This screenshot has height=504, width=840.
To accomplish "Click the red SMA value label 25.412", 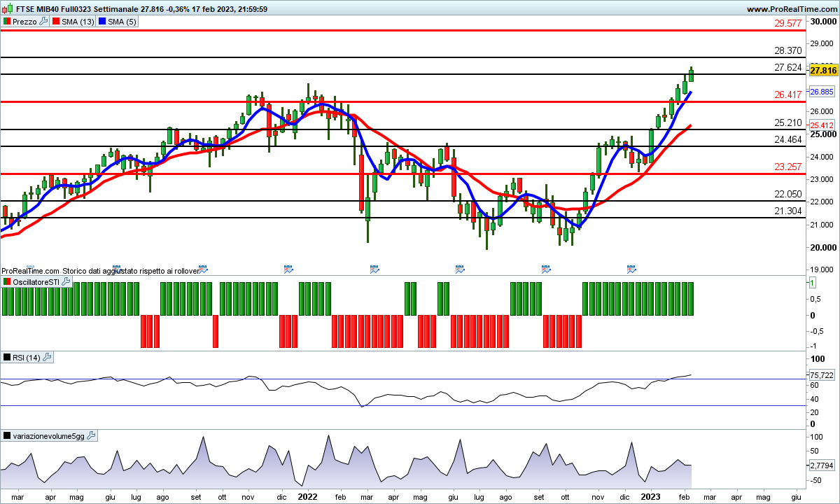I will click(822, 125).
